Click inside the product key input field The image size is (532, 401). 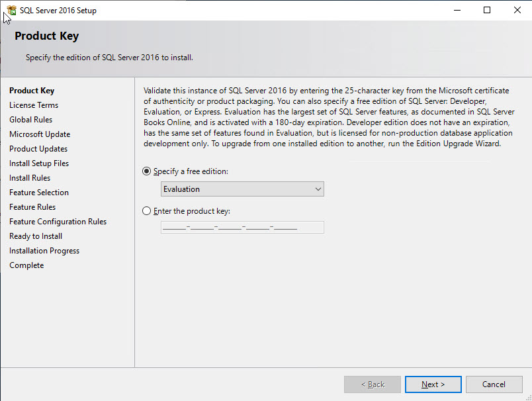pyautogui.click(x=242, y=227)
